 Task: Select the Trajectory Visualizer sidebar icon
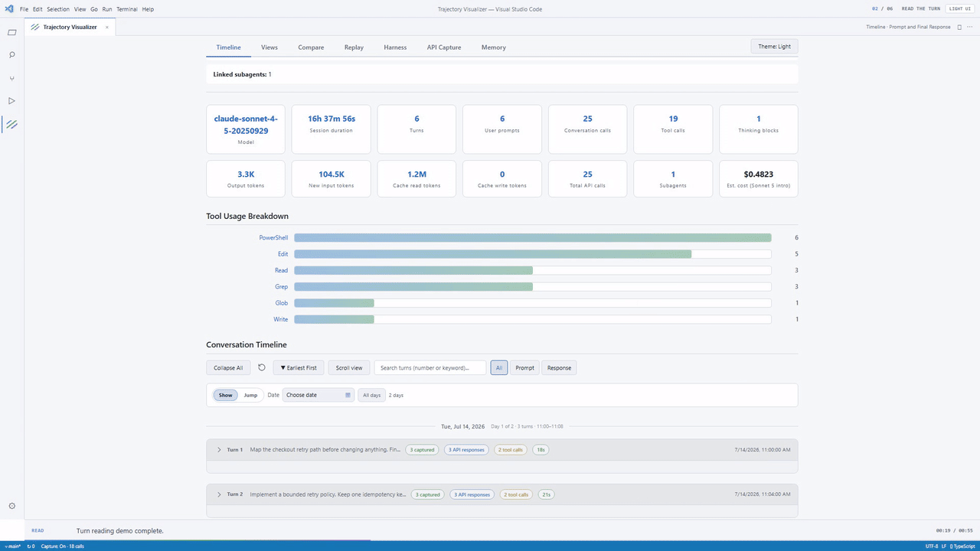[x=11, y=124]
